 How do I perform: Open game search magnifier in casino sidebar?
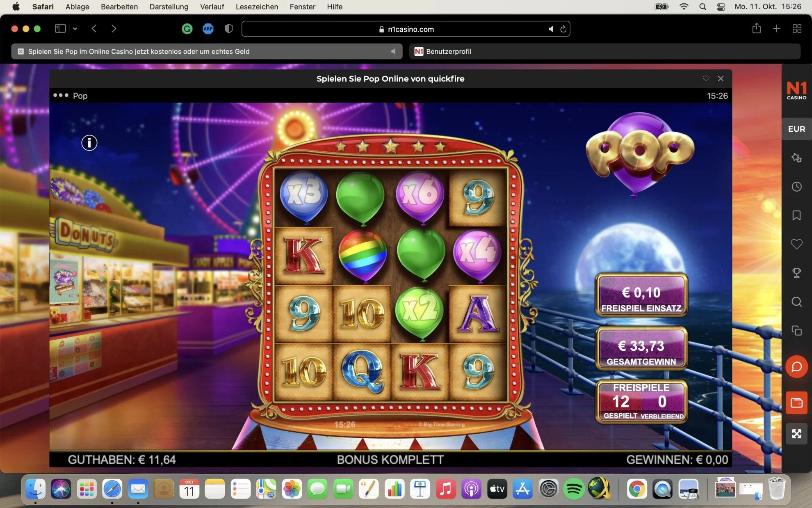[x=796, y=302]
